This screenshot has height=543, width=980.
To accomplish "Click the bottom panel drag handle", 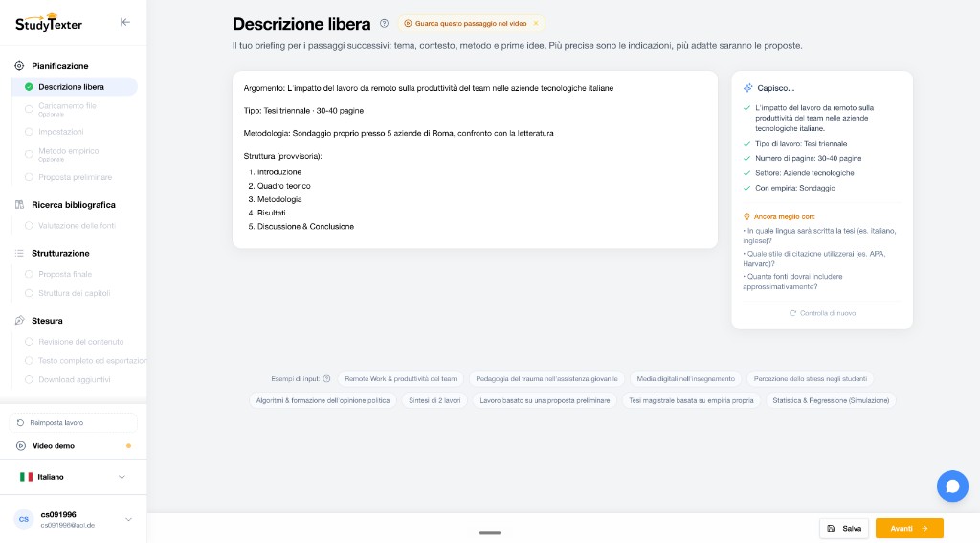I will pos(489,533).
